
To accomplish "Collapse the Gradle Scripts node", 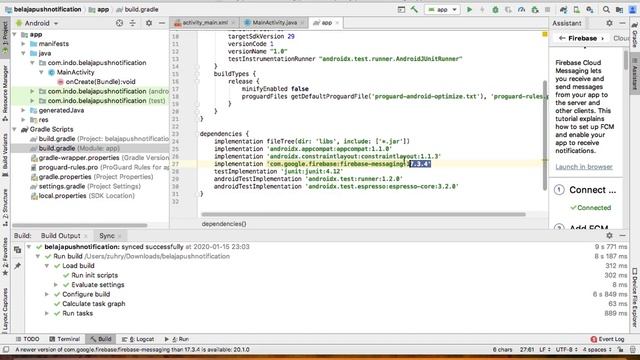I will point(15,129).
